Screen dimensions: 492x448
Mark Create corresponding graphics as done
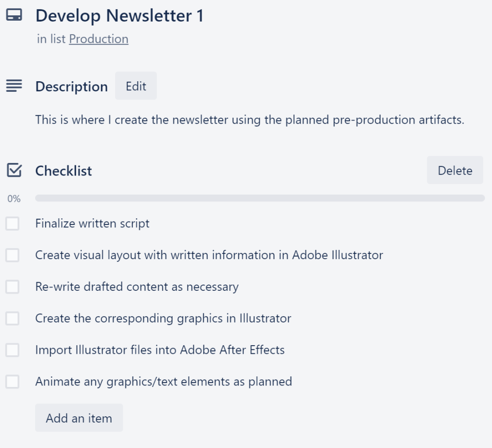tap(13, 318)
